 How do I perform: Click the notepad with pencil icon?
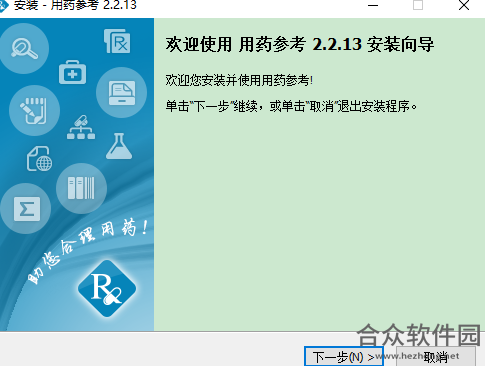34,110
